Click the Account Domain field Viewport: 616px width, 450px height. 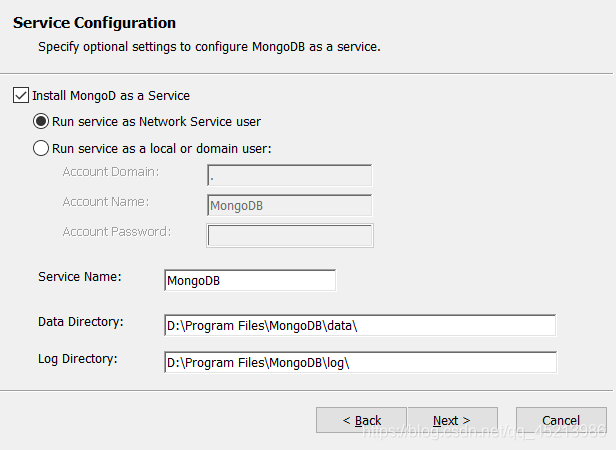[290, 175]
